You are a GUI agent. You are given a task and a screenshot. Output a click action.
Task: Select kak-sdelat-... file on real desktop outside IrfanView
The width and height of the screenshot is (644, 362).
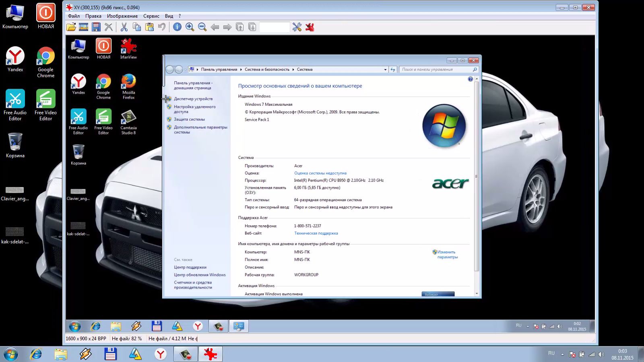[x=15, y=235]
